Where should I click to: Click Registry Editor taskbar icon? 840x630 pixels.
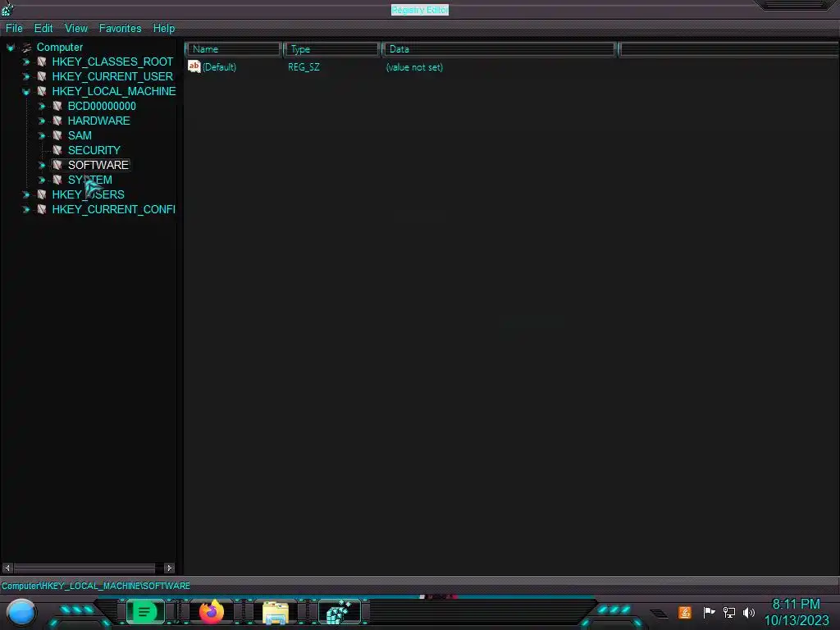tap(339, 612)
